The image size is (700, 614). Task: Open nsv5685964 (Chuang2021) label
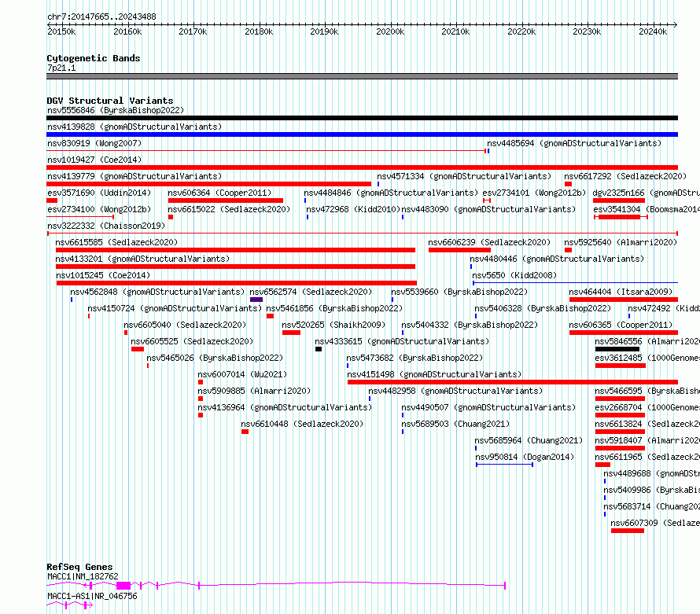529,440
